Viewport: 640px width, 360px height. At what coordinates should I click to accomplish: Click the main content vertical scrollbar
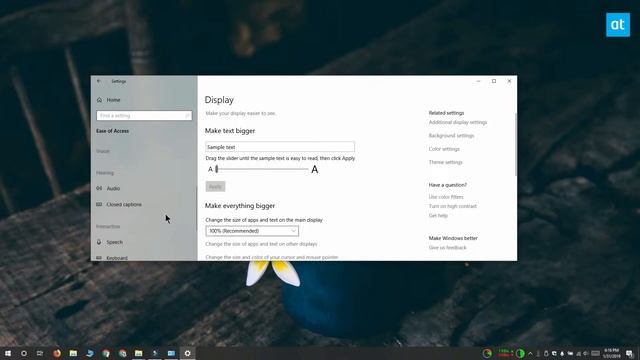click(516, 144)
